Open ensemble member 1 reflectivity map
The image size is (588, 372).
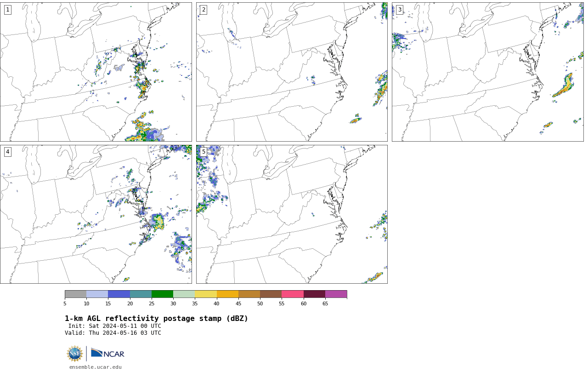coord(96,72)
